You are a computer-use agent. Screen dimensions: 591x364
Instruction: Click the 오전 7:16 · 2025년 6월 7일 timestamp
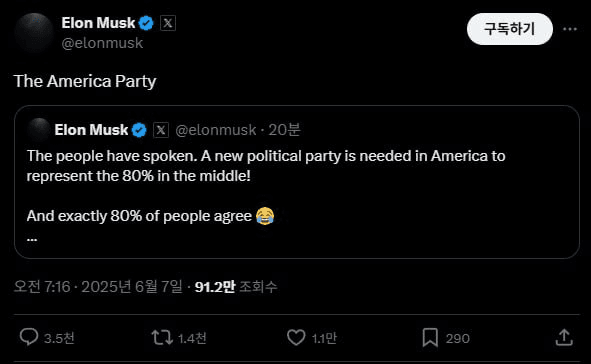(98, 287)
